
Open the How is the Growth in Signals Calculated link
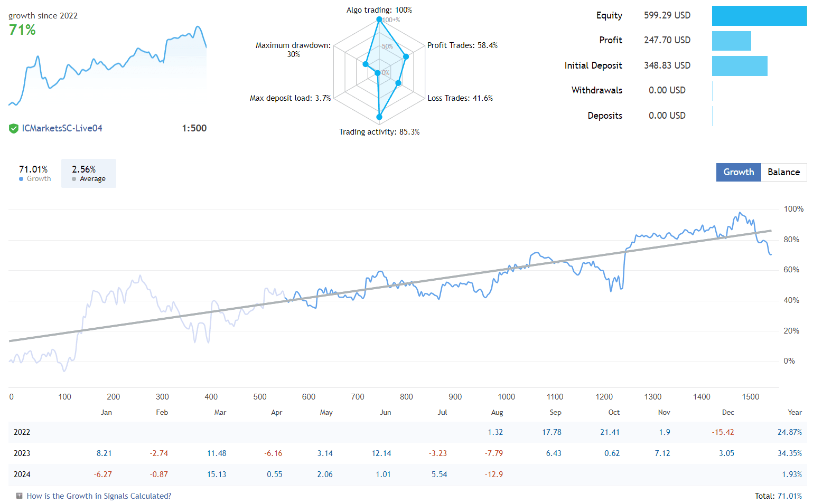point(99,496)
